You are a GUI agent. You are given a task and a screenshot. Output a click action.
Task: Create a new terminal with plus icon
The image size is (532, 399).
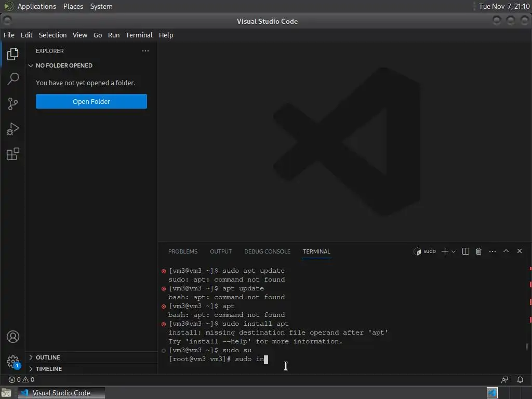click(x=445, y=251)
